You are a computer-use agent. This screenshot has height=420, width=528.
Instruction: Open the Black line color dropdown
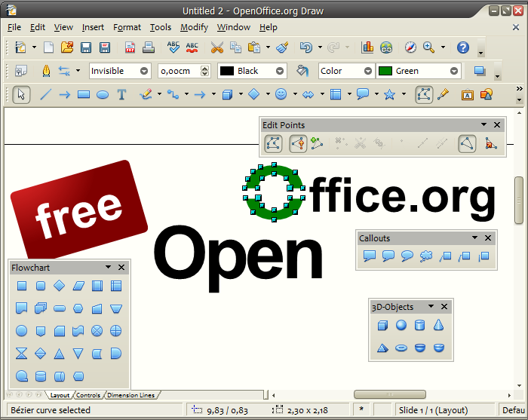click(x=280, y=71)
